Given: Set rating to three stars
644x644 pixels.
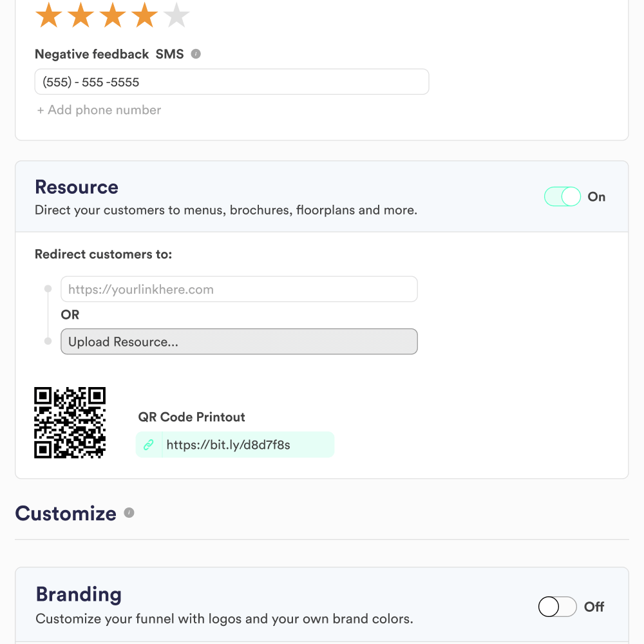Looking at the screenshot, I should pyautogui.click(x=113, y=15).
